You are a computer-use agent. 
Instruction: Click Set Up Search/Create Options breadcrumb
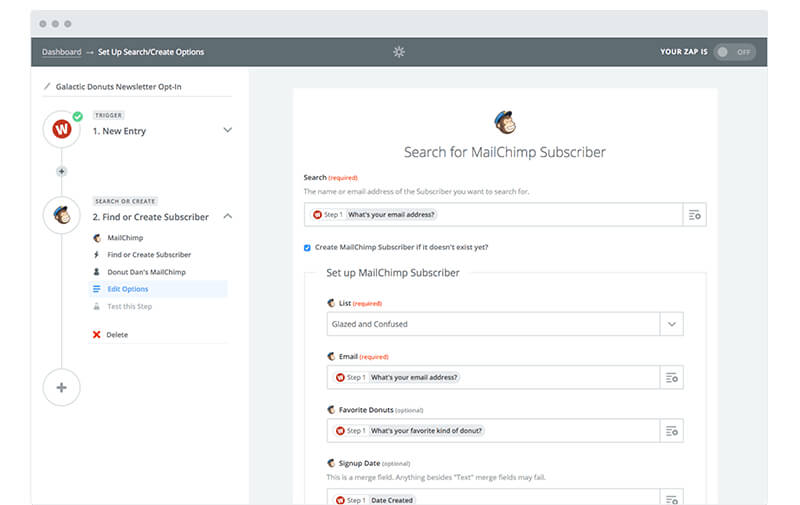click(x=151, y=52)
